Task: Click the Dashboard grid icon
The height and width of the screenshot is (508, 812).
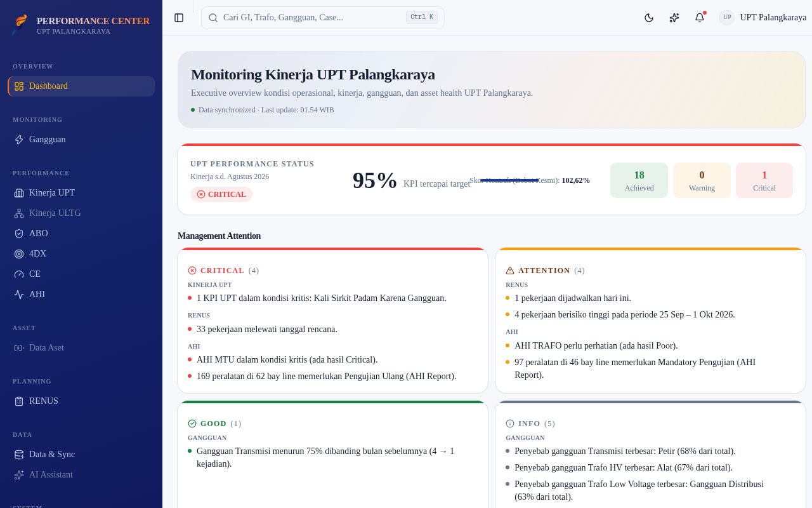Action: tap(19, 86)
